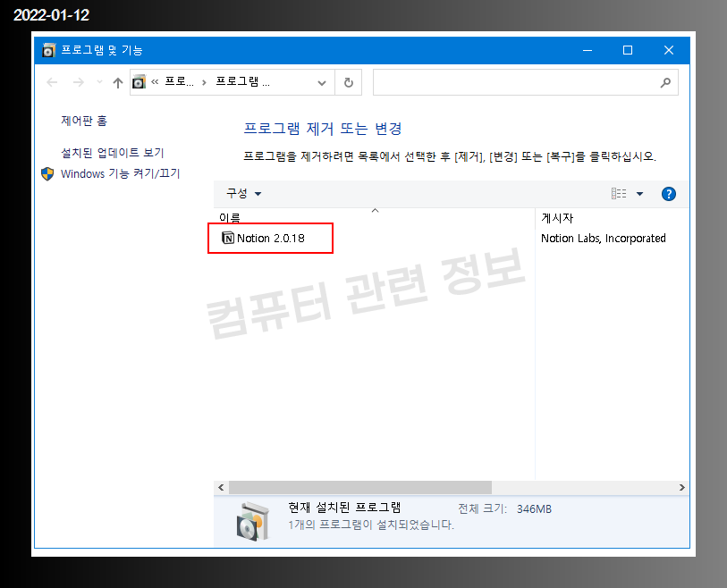Expand the address bar path history dropdown
Image resolution: width=727 pixels, height=588 pixels.
pyautogui.click(x=321, y=83)
